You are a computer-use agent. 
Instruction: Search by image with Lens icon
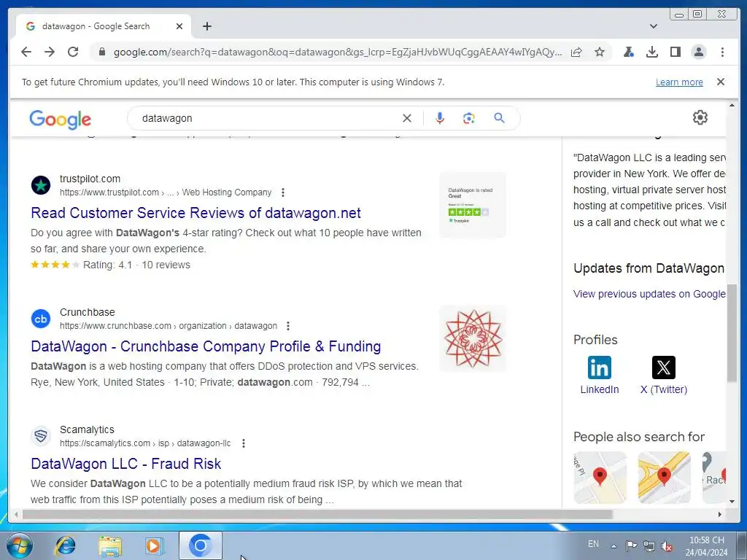coord(469,118)
